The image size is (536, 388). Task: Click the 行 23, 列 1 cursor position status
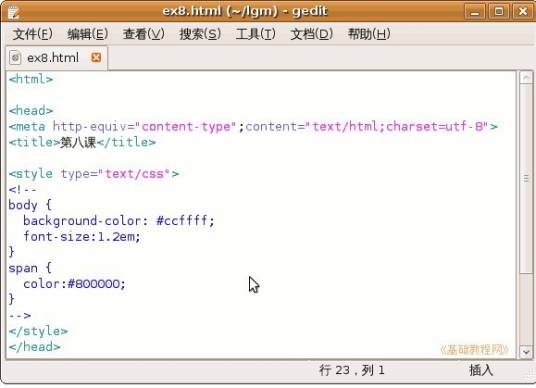point(352,370)
